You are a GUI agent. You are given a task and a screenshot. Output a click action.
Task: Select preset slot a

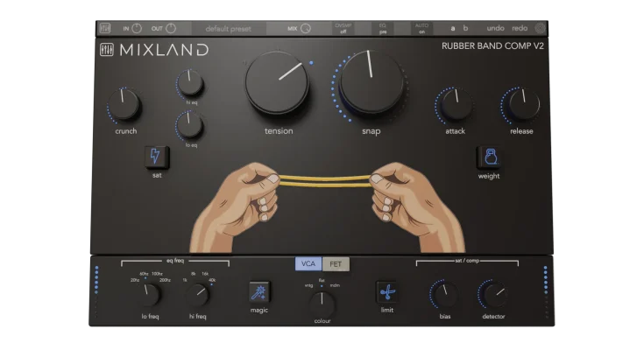(453, 28)
